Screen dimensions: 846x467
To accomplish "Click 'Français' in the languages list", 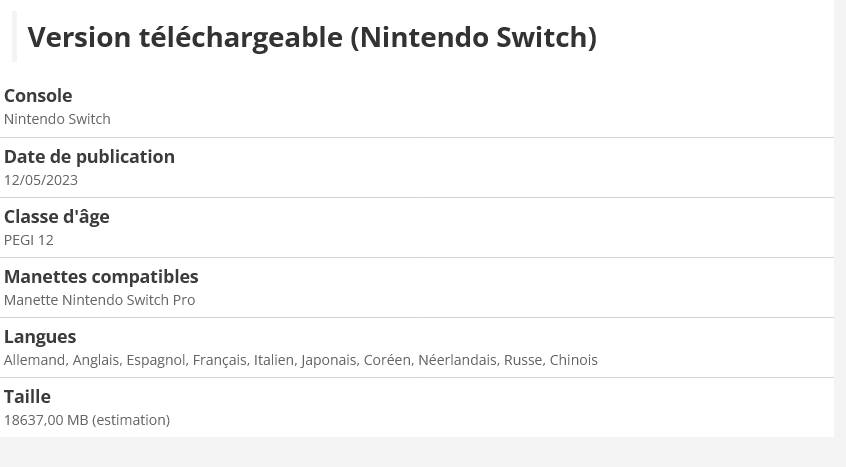I will pyautogui.click(x=219, y=360).
